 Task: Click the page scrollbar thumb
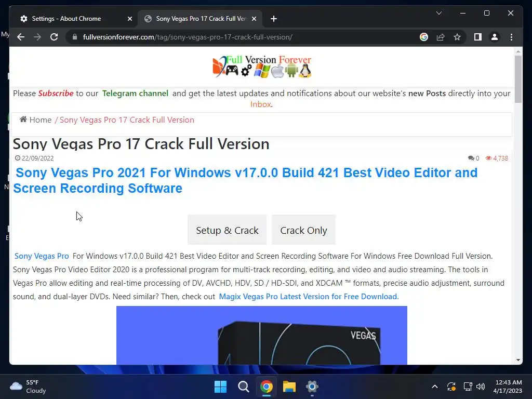click(x=518, y=79)
